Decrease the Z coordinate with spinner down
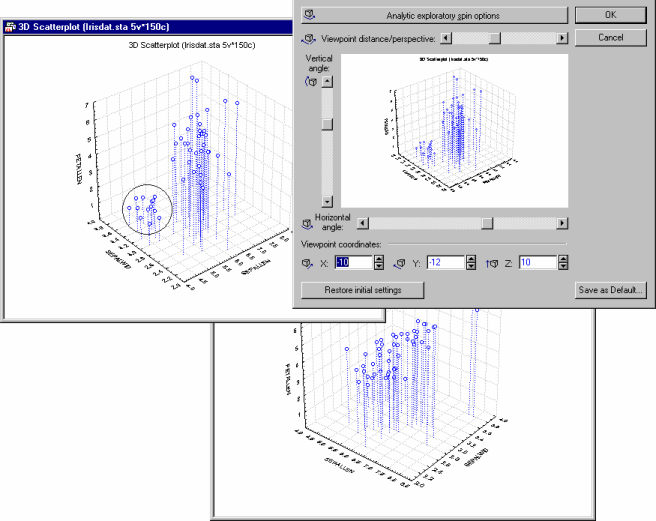 [564, 266]
